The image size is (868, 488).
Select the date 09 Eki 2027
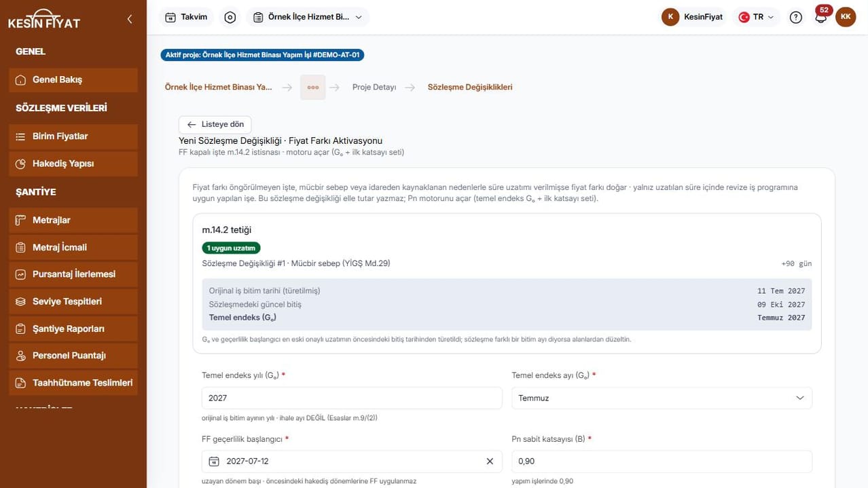click(x=781, y=305)
